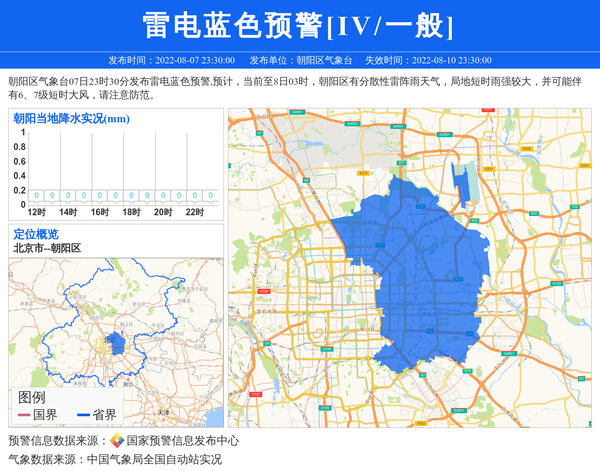Click the red 国界 legend line
The height and width of the screenshot is (471, 600).
(x=25, y=415)
